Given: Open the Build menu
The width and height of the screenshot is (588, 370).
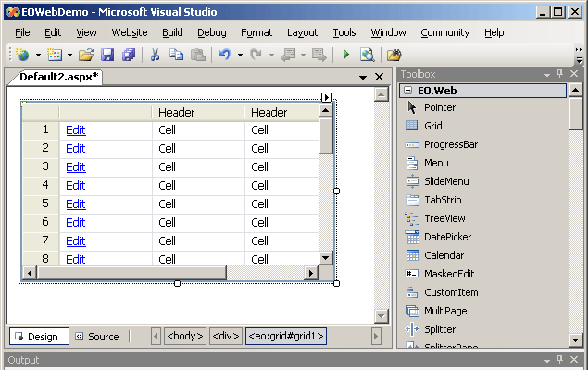Looking at the screenshot, I should pyautogui.click(x=172, y=33).
